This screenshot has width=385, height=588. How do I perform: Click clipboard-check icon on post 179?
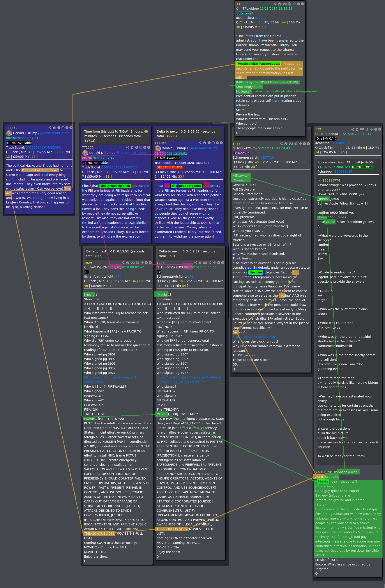pyautogui.click(x=357, y=129)
